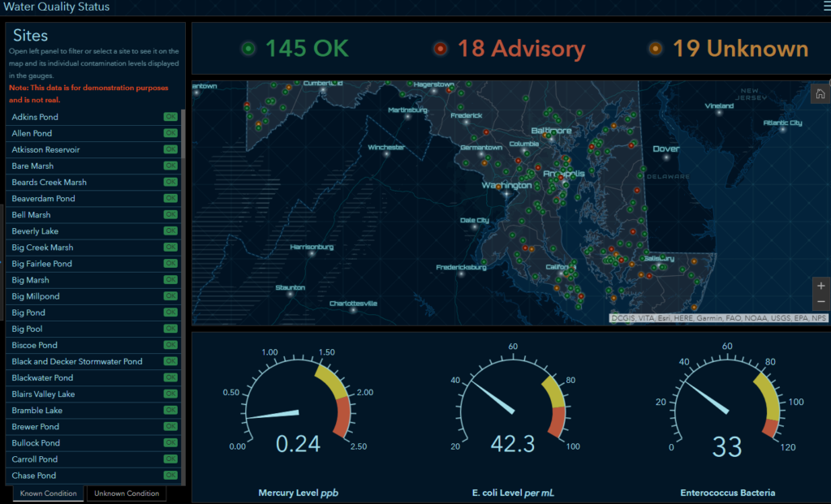Click the E. coli gauge value 42.3

point(513,444)
